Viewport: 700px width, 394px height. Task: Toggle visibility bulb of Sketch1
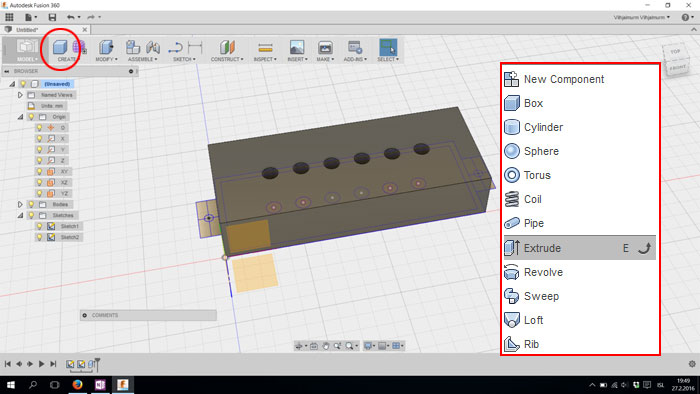point(39,226)
